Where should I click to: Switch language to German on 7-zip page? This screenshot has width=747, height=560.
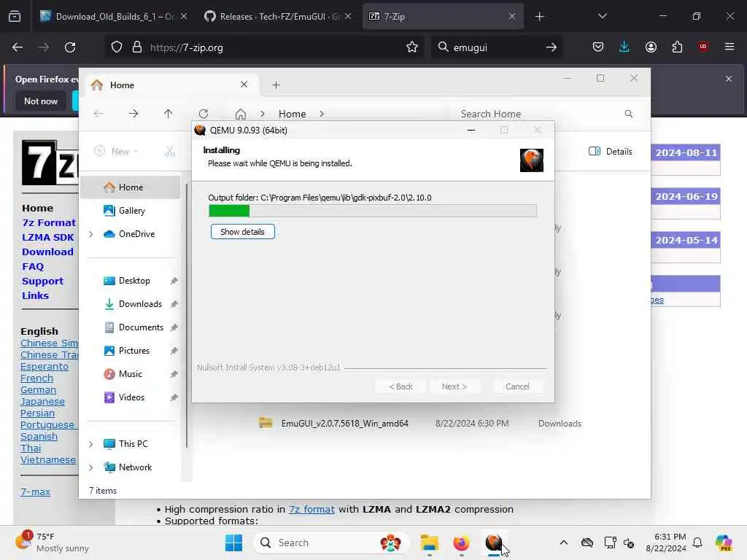pyautogui.click(x=38, y=389)
